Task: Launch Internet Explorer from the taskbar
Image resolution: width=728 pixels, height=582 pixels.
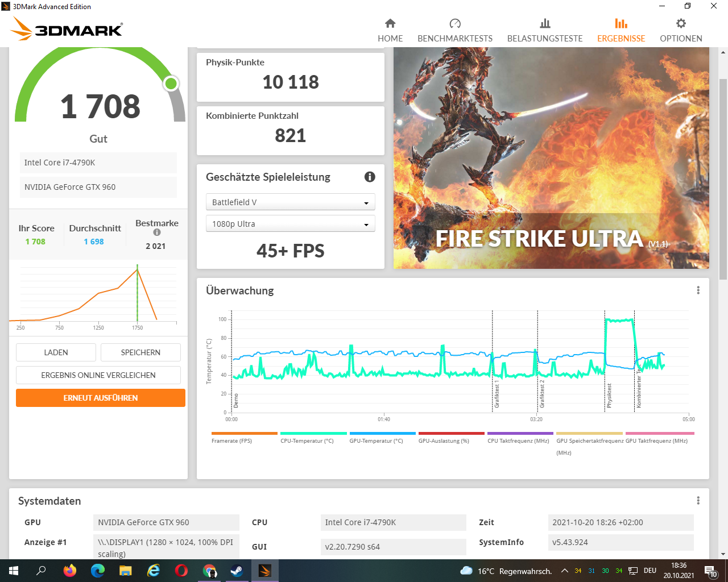Action: [153, 571]
